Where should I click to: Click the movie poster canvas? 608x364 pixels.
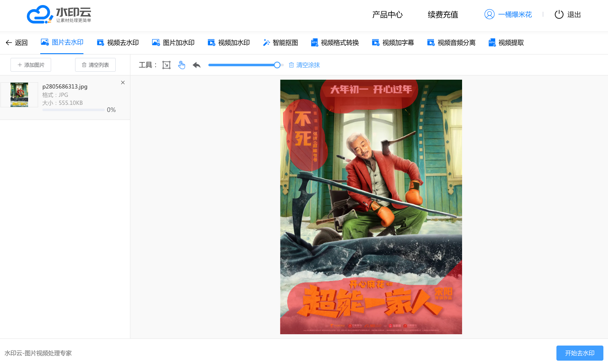pyautogui.click(x=371, y=207)
